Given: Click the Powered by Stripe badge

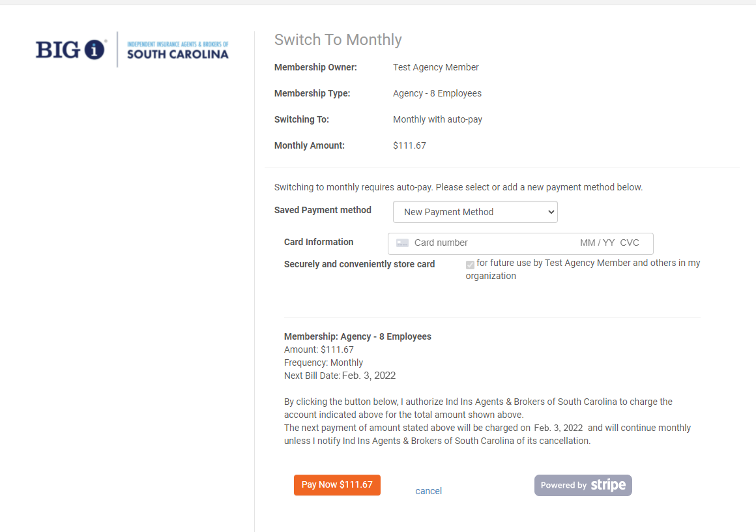Looking at the screenshot, I should point(583,485).
